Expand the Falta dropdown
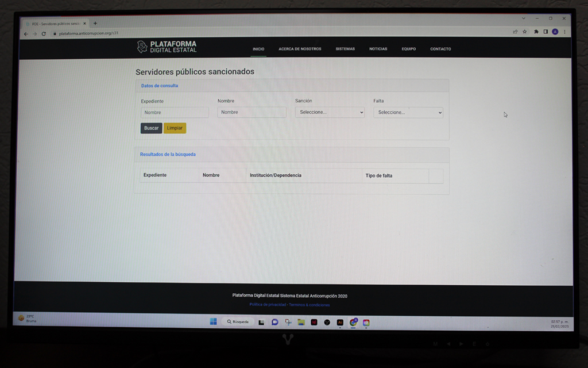The height and width of the screenshot is (368, 588). click(x=408, y=113)
